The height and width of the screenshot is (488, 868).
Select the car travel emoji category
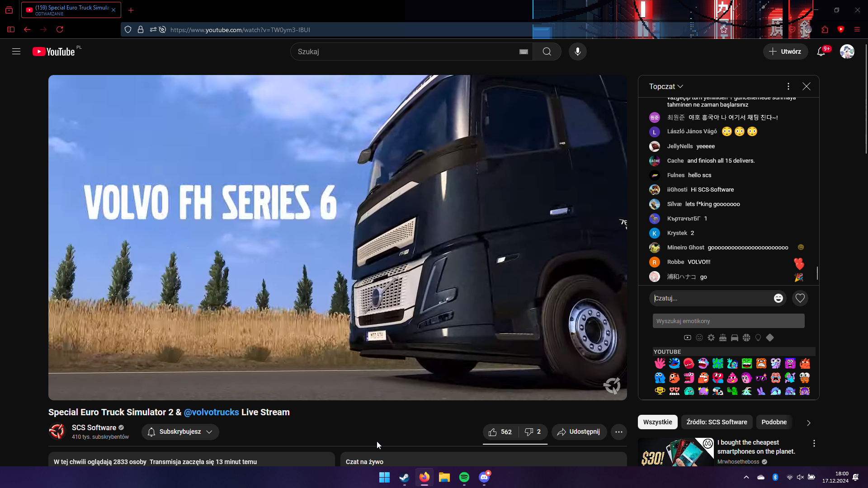[735, 338]
